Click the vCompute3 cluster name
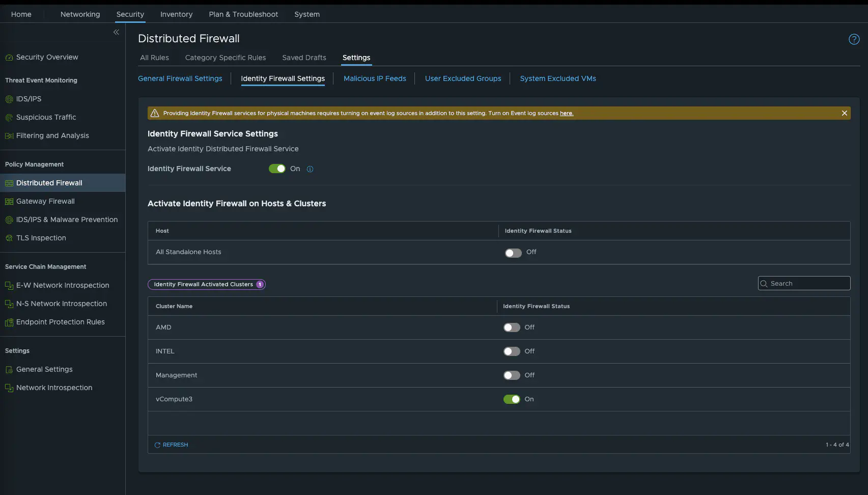This screenshot has height=495, width=868. 174,399
